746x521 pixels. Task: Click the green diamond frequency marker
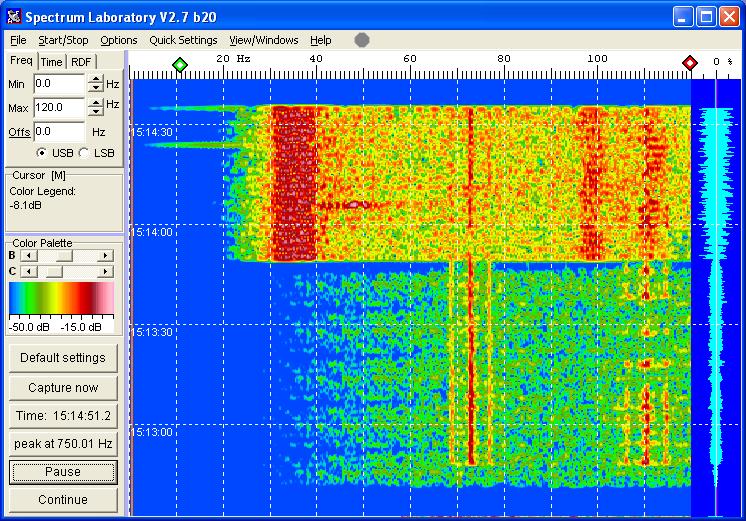coord(180,64)
